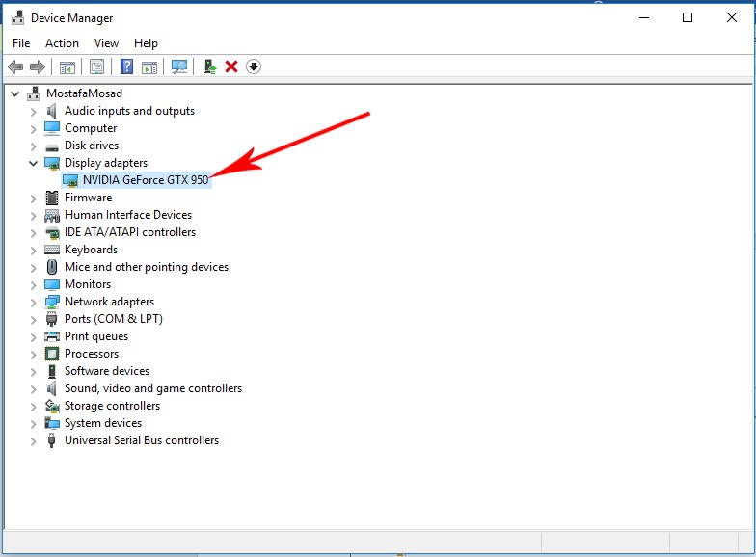Viewport: 756px width, 557px height.
Task: Click the Firmware chip icon
Action: point(52,198)
